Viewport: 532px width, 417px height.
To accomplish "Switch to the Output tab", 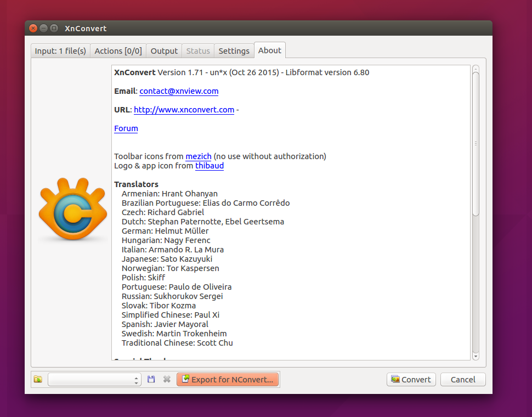I will point(164,51).
